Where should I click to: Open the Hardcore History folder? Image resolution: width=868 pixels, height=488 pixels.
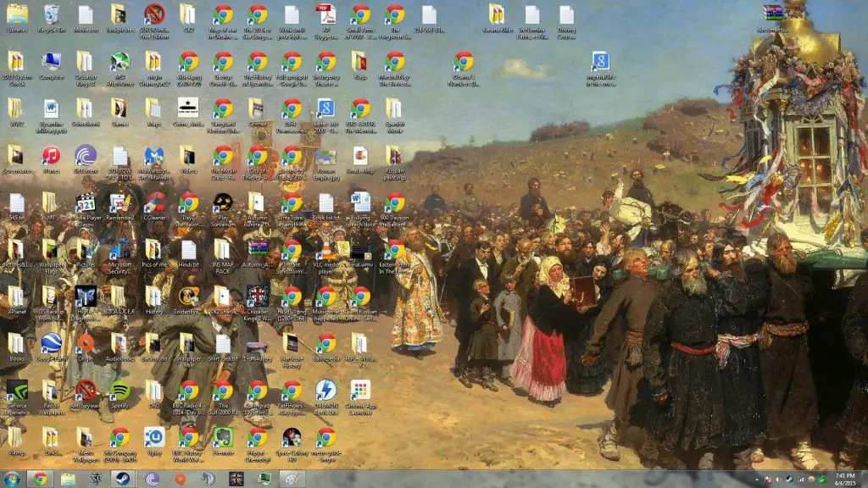coord(292,351)
